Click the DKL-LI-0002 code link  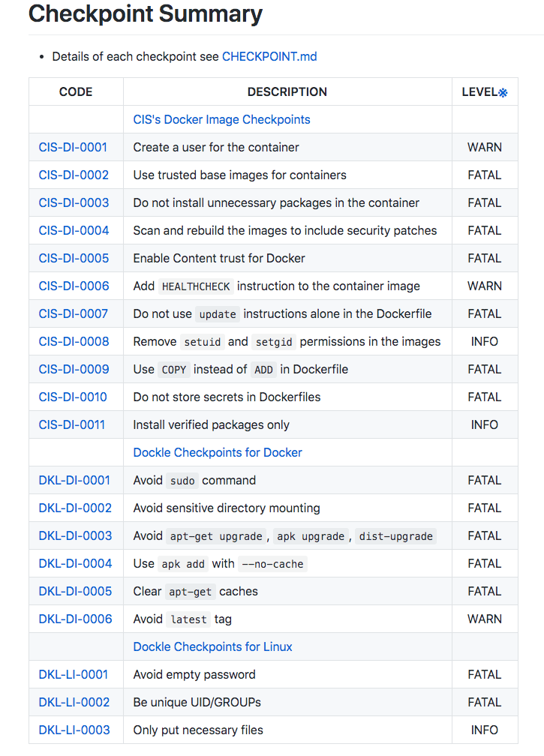(x=74, y=703)
